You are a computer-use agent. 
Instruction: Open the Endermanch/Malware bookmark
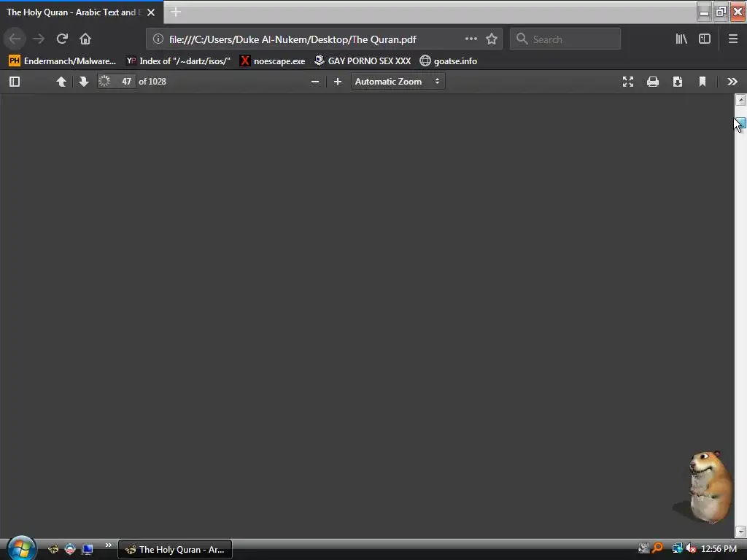tap(62, 61)
